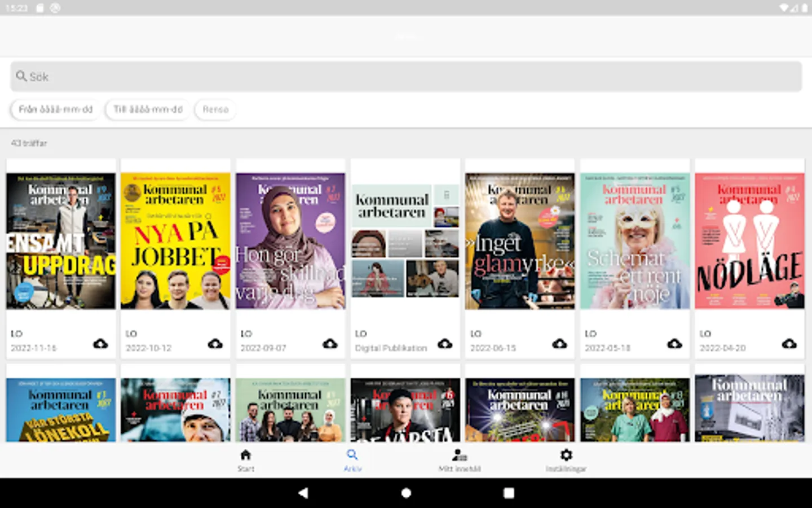Select the 2022-10-12 date label

[149, 348]
